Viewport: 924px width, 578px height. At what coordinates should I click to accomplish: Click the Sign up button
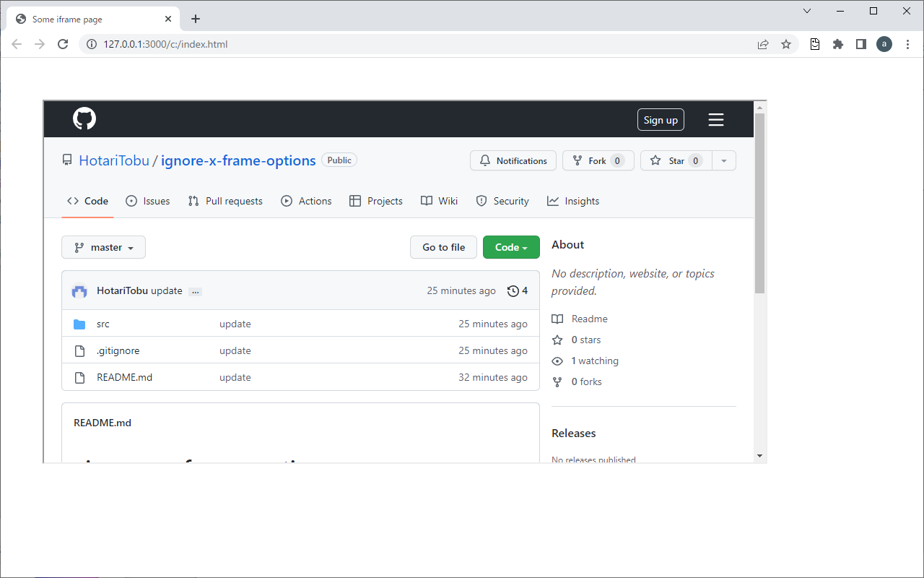click(x=661, y=120)
